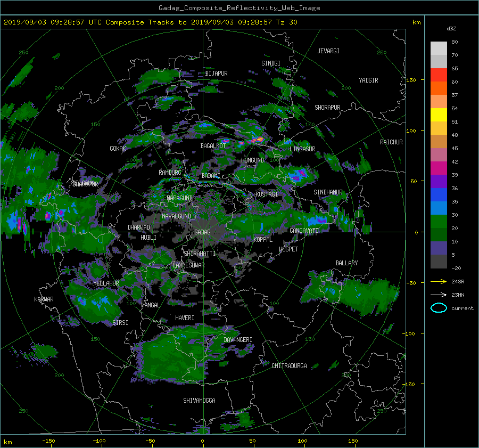This screenshot has height=448, width=479.
Task: Click the NAVALGUND city label
Action: [x=176, y=216]
